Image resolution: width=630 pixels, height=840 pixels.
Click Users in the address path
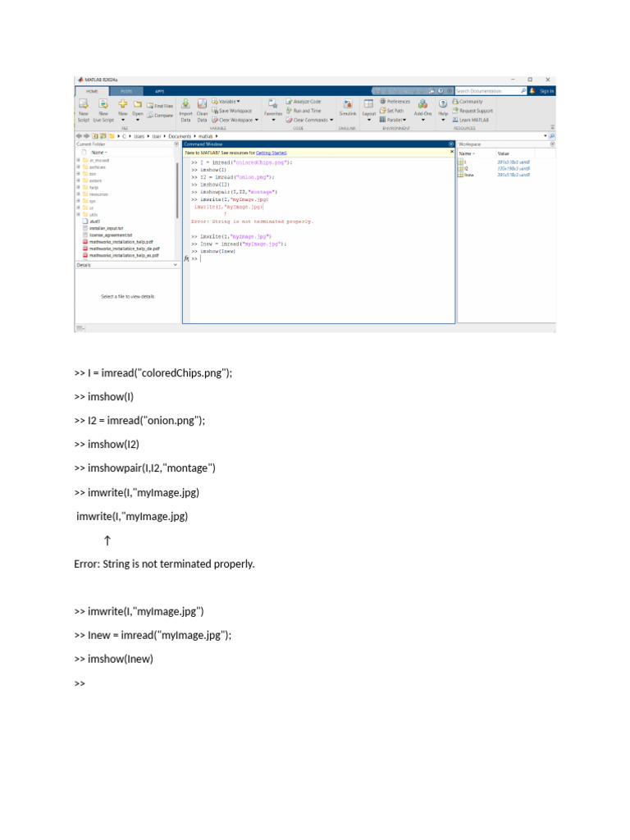[139, 137]
